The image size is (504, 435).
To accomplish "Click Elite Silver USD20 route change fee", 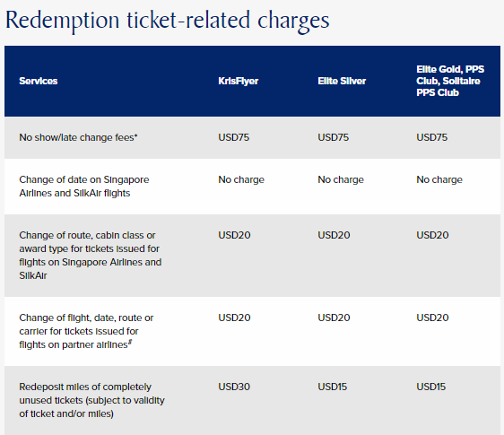I will [334, 235].
